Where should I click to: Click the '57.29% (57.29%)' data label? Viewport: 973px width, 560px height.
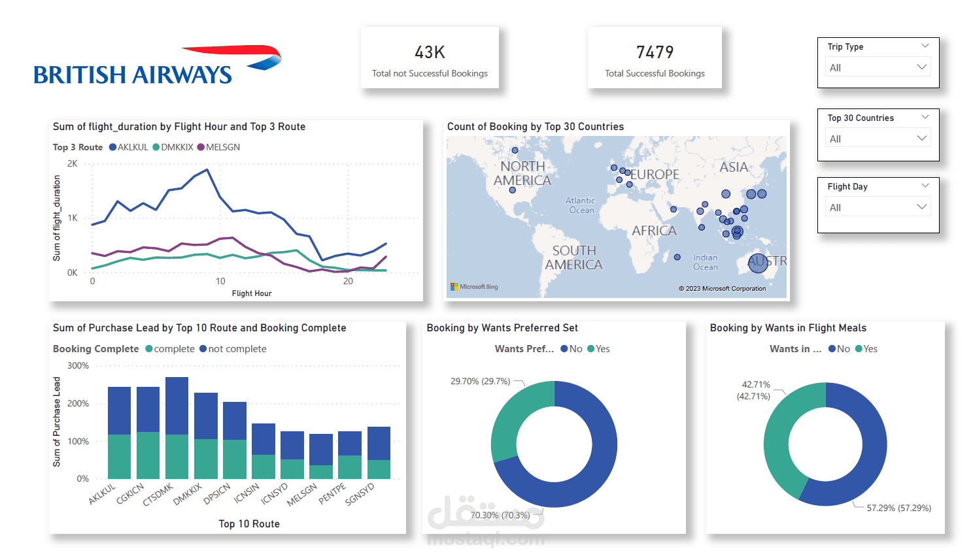tap(899, 508)
